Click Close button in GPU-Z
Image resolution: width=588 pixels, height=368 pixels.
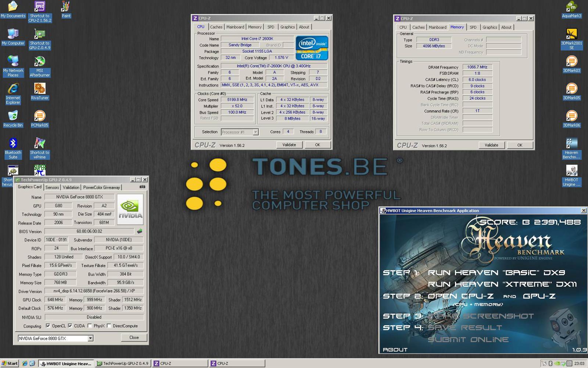point(134,337)
